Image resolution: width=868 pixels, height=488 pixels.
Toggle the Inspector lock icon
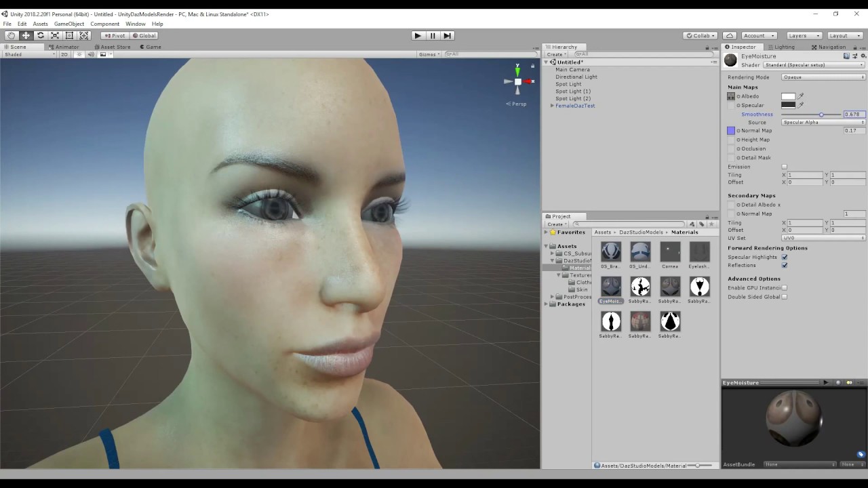click(x=856, y=47)
